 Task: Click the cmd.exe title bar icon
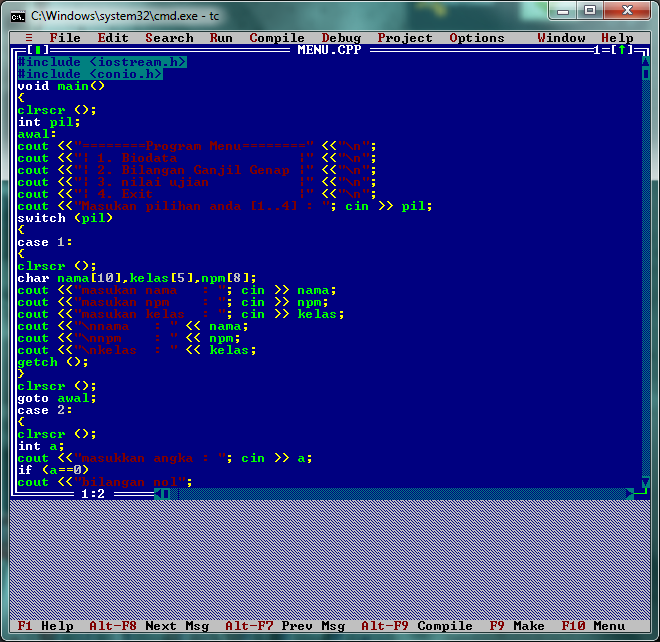click(18, 16)
